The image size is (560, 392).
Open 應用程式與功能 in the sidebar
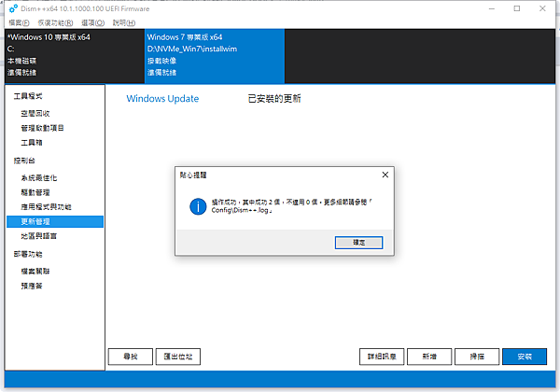coord(46,206)
